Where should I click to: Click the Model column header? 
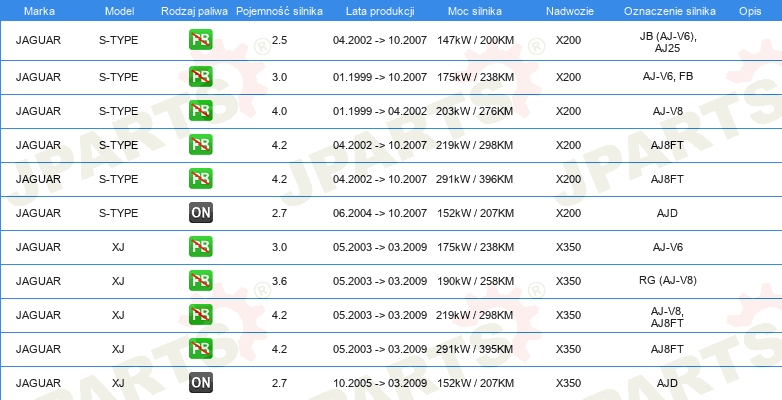119,11
